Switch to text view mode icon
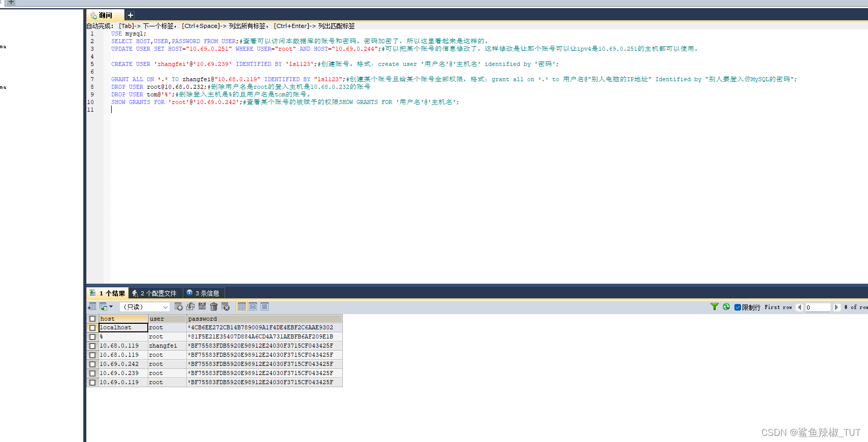The height and width of the screenshot is (442, 868). (265, 307)
